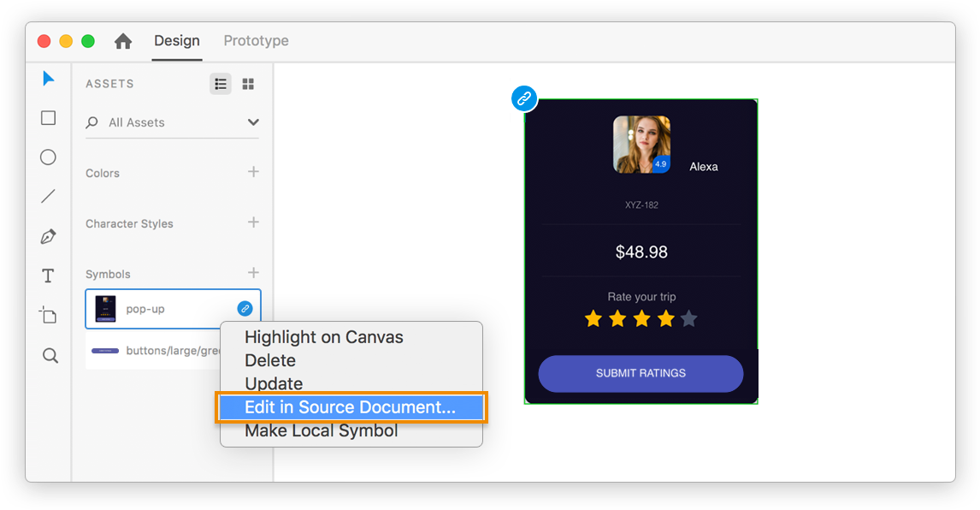Select the Zoom magnifier tool
The image size is (980, 510).
pyautogui.click(x=50, y=355)
